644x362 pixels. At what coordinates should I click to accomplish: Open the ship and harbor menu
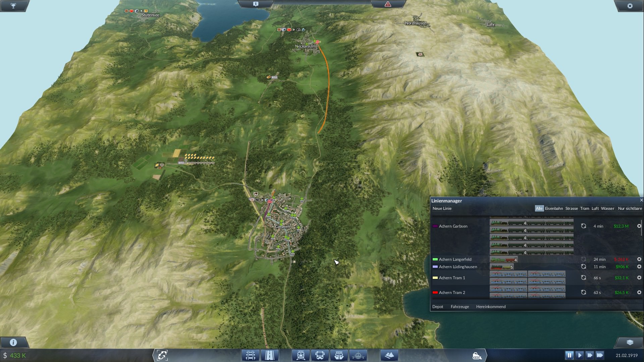pos(339,355)
